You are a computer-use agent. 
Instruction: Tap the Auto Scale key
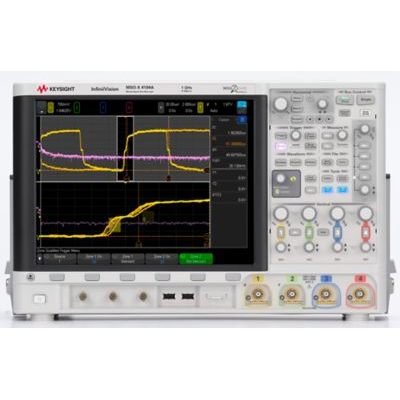pyautogui.click(x=366, y=113)
